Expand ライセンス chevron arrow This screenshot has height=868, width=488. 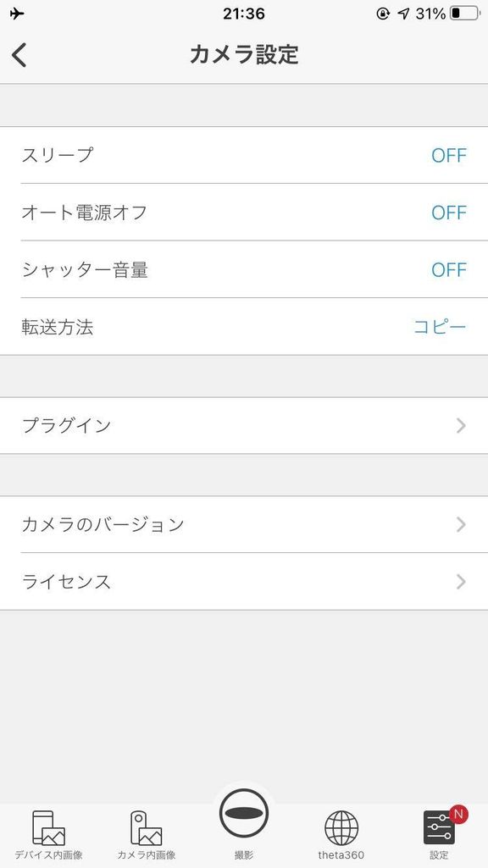coord(461,582)
